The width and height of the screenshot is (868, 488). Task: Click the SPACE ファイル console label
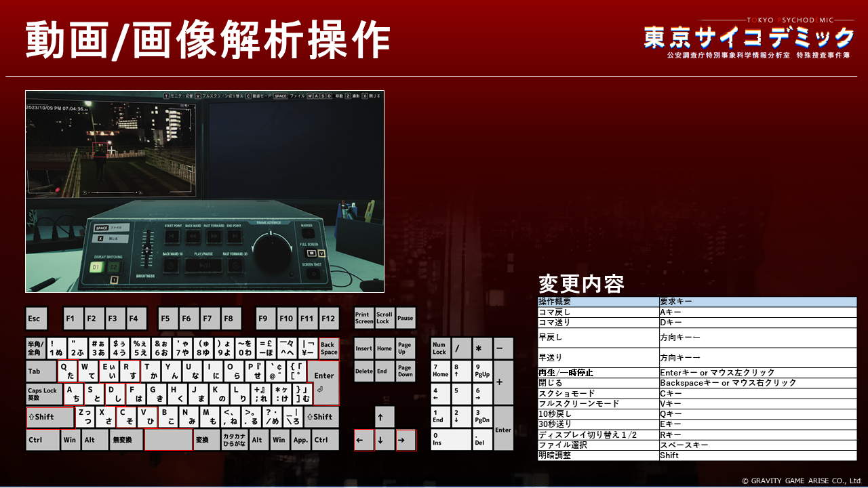tap(111, 227)
